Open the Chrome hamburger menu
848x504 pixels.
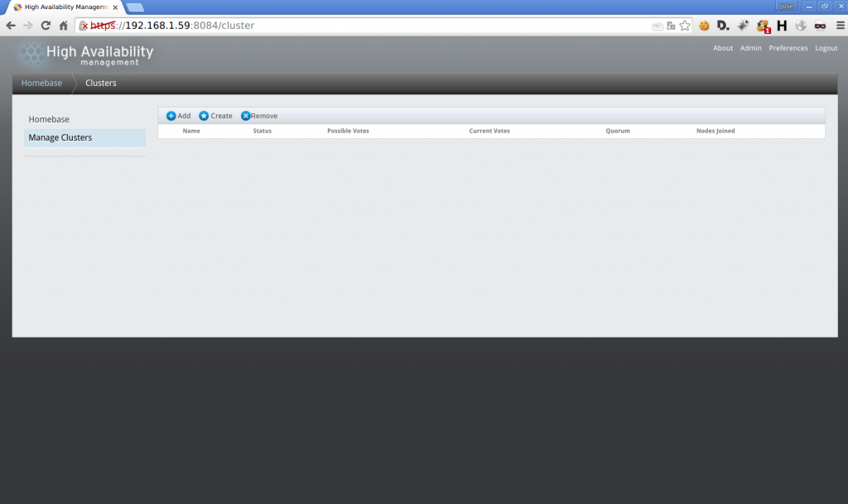click(840, 26)
